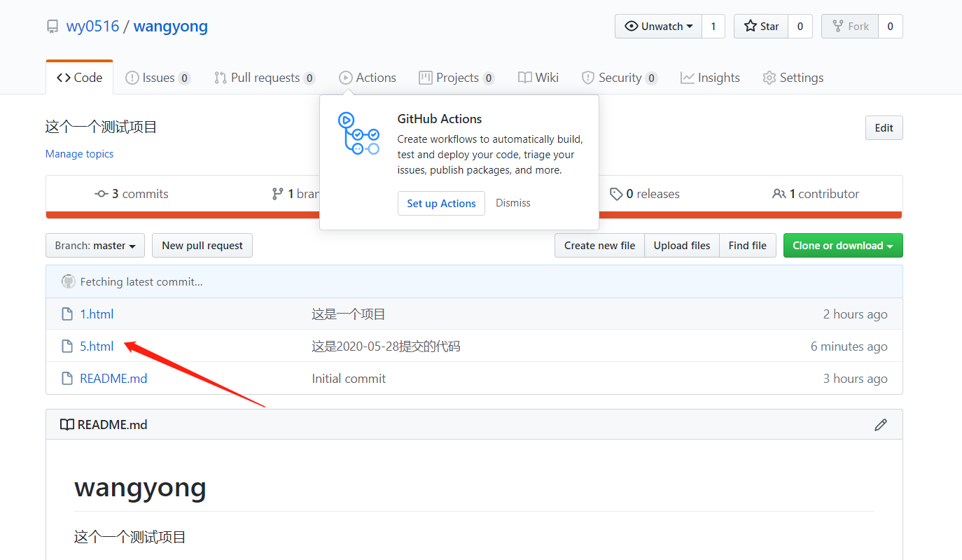Click the wangyong repository name link
The image size is (962, 560).
[171, 27]
